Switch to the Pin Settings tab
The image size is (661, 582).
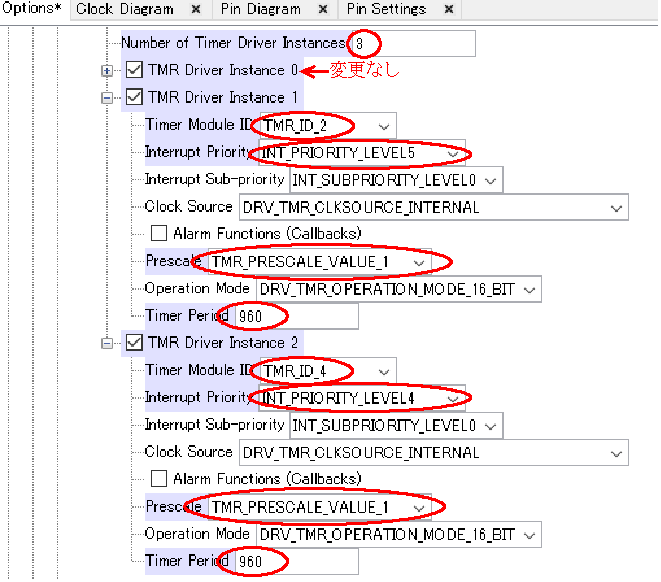[386, 9]
